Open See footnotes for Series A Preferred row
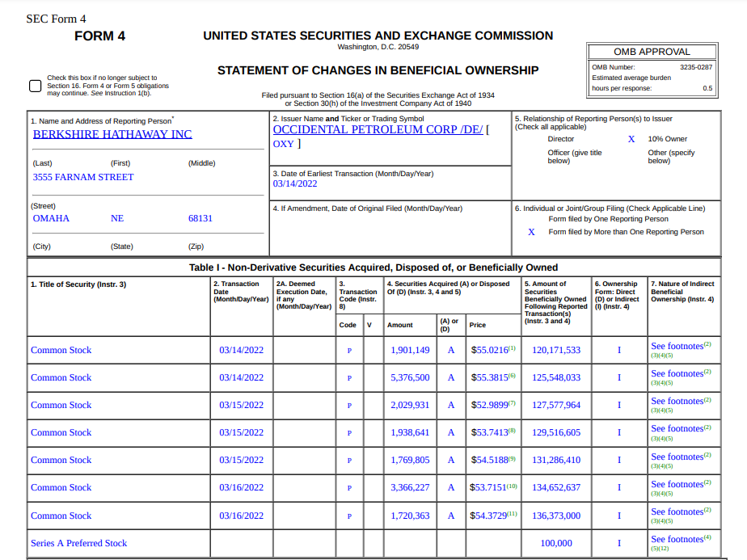747x560 pixels. click(x=677, y=540)
